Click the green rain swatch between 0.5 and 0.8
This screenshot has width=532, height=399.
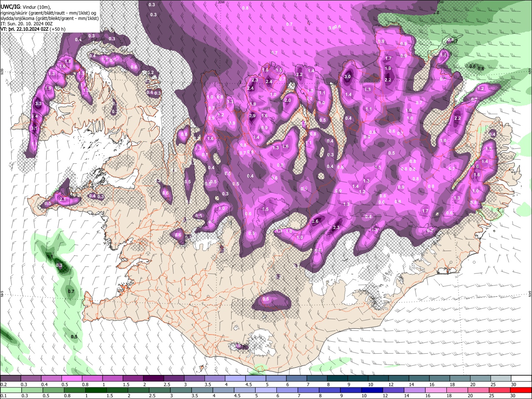53,390
